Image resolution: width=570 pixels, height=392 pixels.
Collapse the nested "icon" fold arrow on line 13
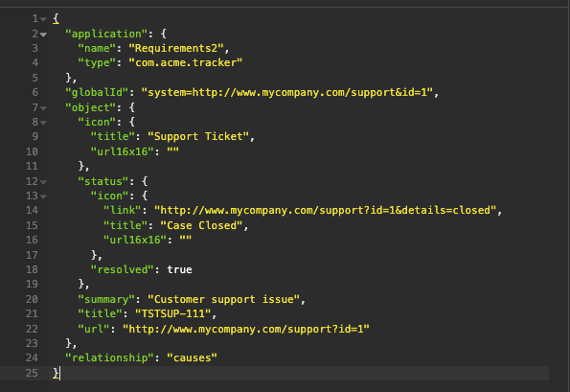click(43, 196)
